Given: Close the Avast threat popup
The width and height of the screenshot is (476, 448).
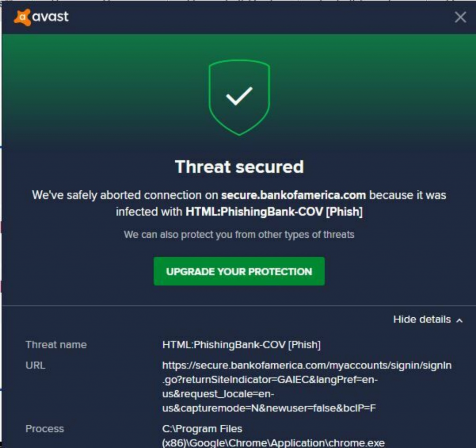Looking at the screenshot, I should 460,17.
